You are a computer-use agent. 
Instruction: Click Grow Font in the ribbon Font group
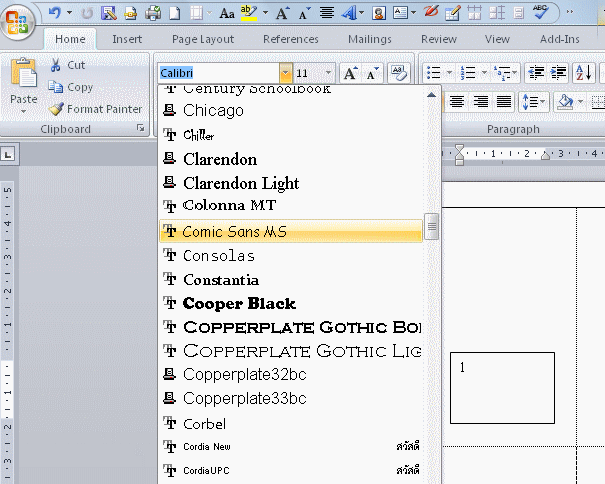click(x=351, y=73)
